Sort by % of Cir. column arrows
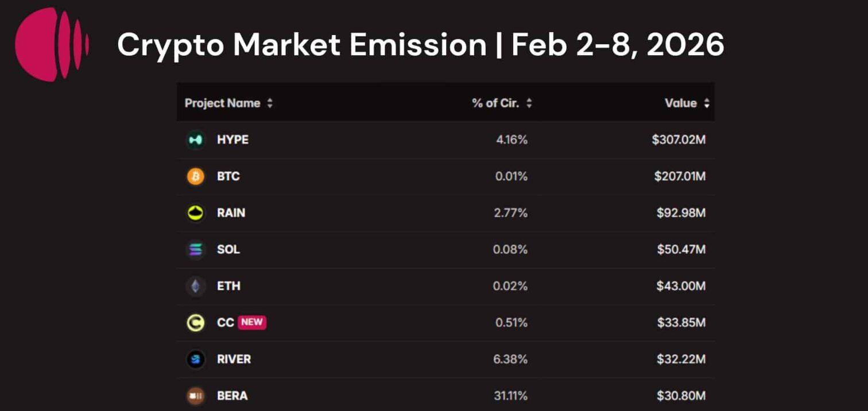The height and width of the screenshot is (411, 868). point(529,104)
